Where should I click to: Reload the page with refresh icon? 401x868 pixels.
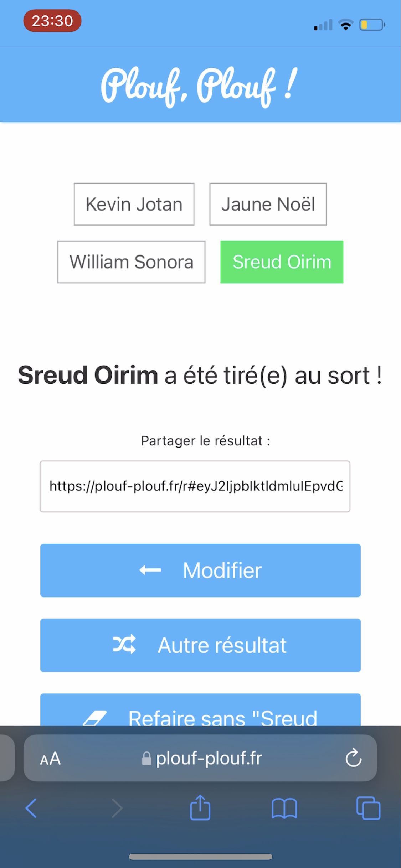353,757
